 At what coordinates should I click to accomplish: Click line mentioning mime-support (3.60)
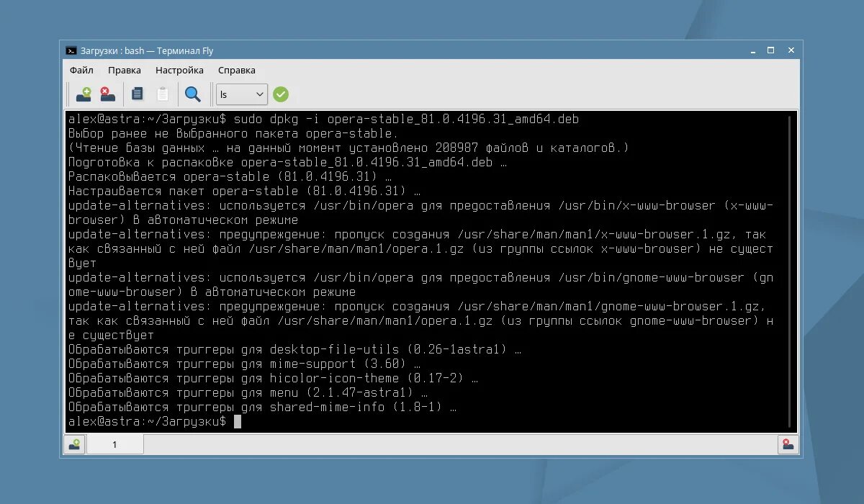245,364
